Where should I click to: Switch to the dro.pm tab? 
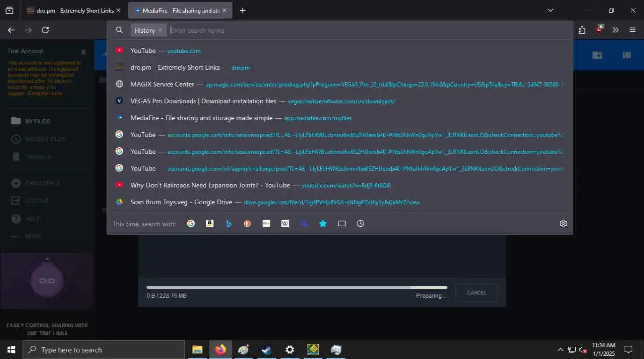pyautogui.click(x=74, y=10)
